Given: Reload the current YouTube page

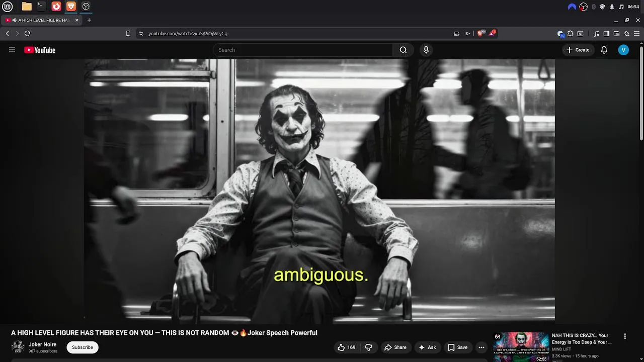Looking at the screenshot, I should (27, 34).
